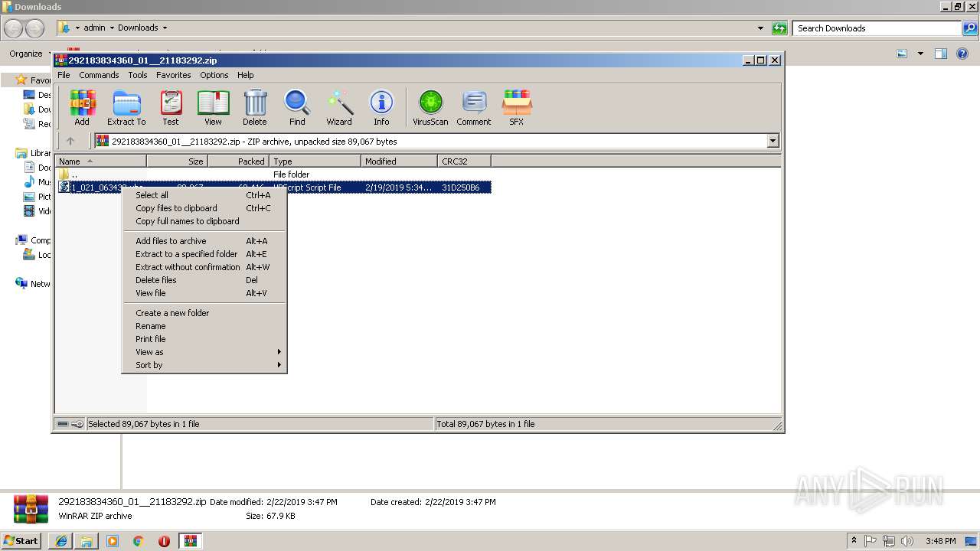980x551 pixels.
Task: Choose Delete files in context menu
Action: (204, 280)
